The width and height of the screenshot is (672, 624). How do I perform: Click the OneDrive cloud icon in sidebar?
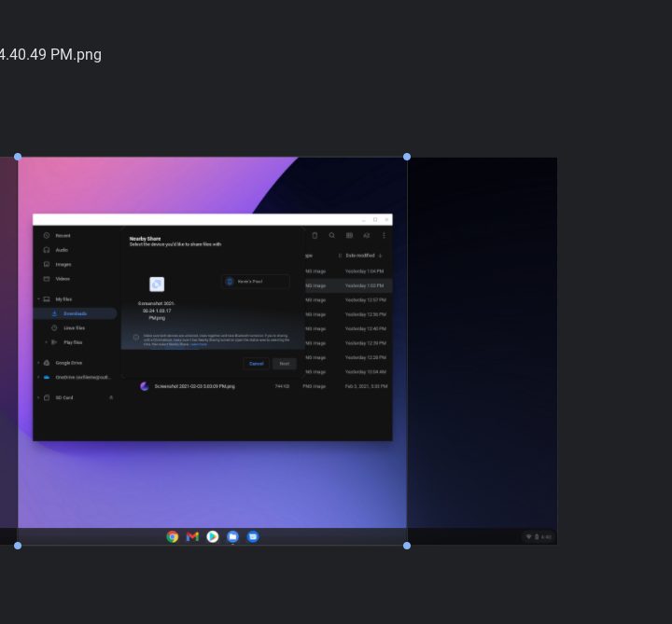pyautogui.click(x=47, y=378)
